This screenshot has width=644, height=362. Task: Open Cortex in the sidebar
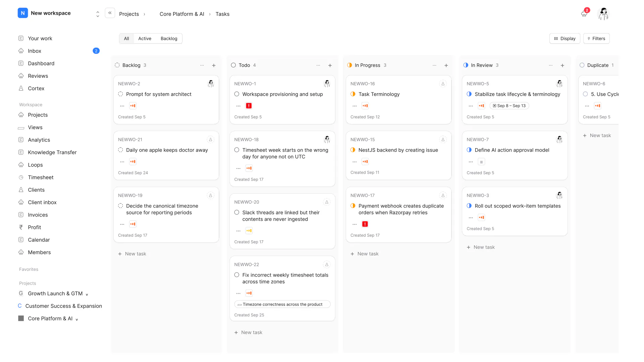tap(36, 88)
